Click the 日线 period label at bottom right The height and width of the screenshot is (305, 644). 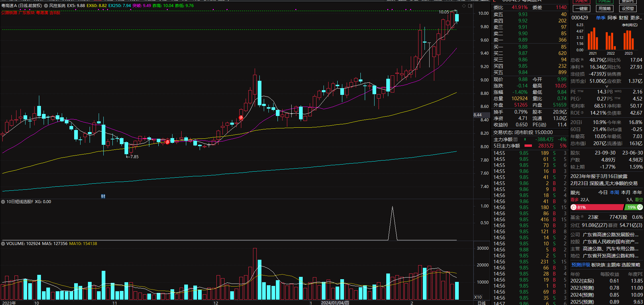tap(482, 303)
